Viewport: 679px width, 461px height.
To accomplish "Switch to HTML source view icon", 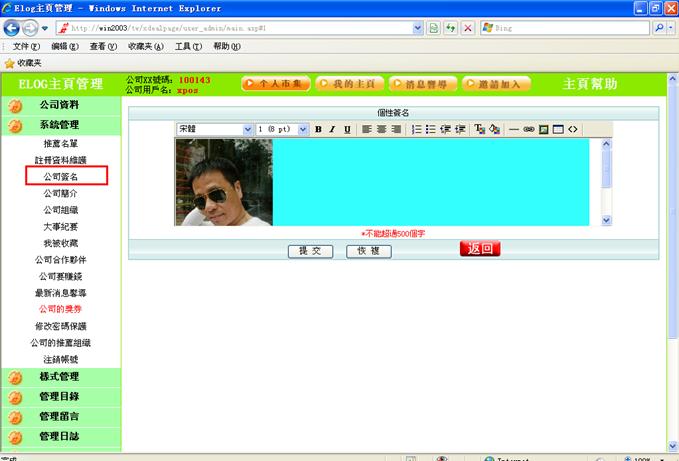I will (x=573, y=130).
